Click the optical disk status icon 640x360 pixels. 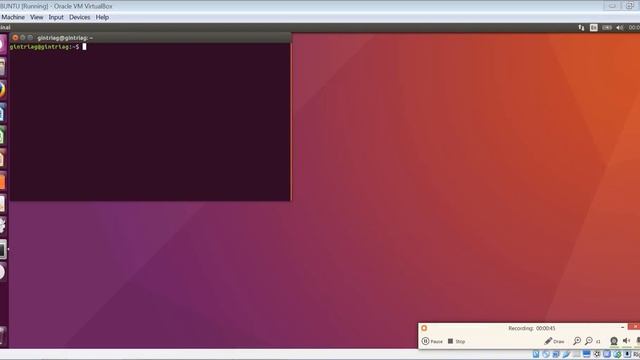[x=546, y=354]
